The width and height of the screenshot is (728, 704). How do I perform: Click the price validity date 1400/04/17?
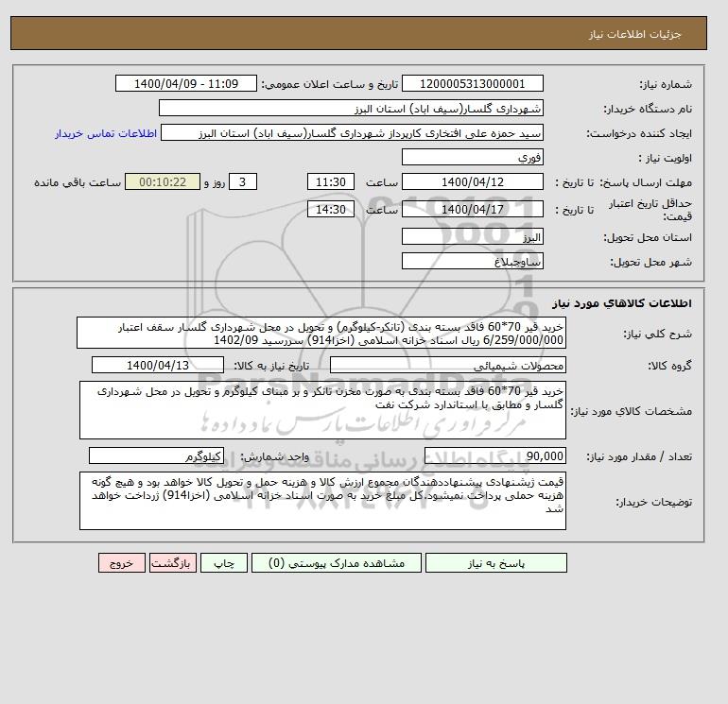coord(472,209)
